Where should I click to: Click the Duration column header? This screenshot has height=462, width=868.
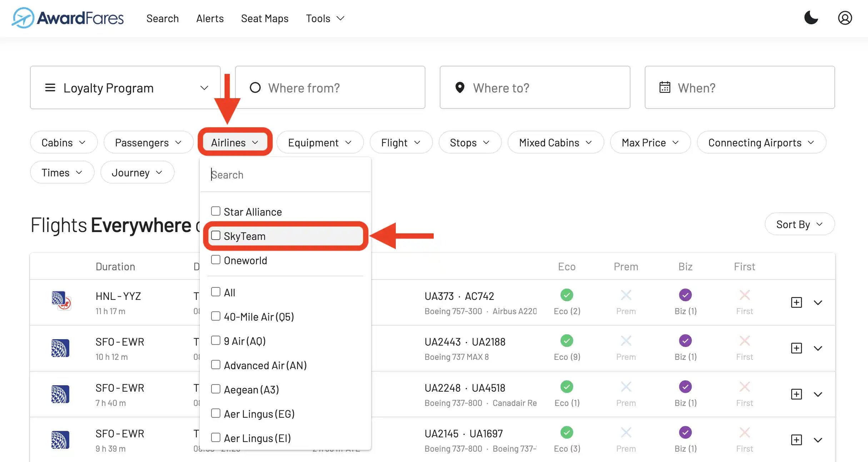click(115, 267)
